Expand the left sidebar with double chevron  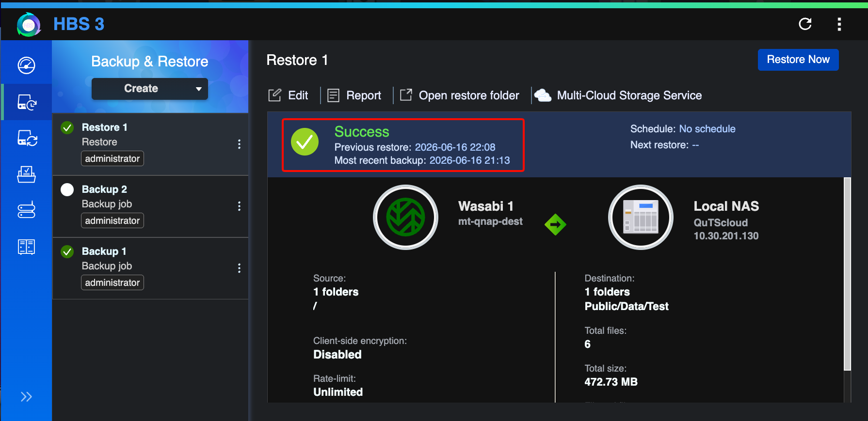tap(26, 397)
